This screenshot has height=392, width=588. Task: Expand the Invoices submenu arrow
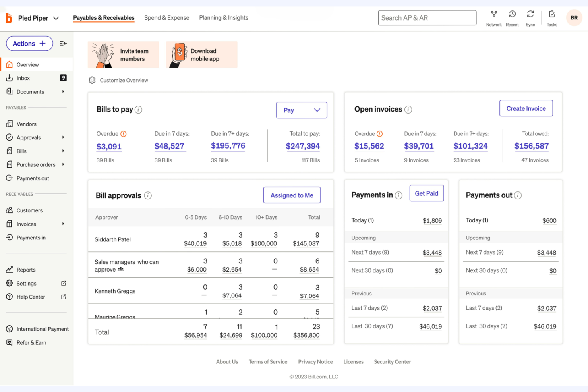[63, 224]
